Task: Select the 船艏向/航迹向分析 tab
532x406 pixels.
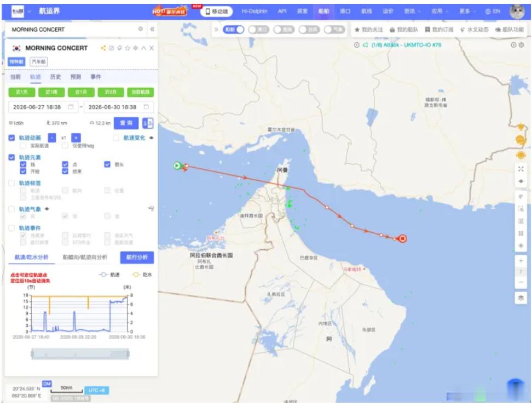Action: coord(84,257)
